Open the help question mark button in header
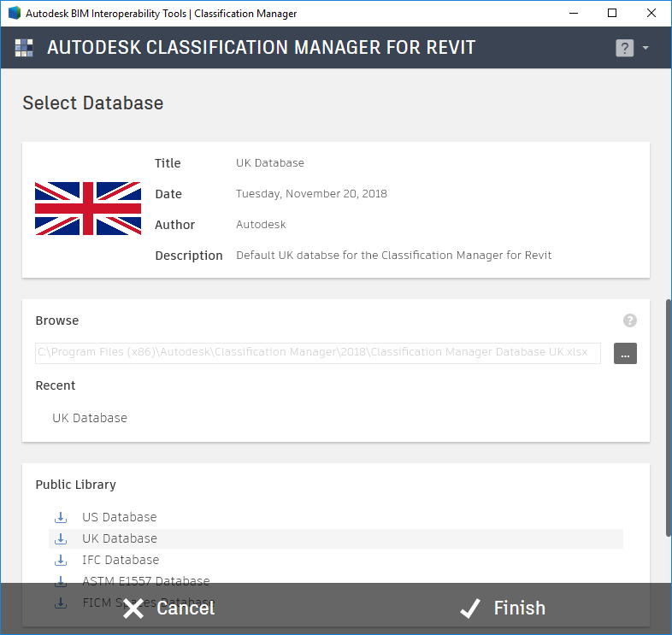The width and height of the screenshot is (672, 635). [x=624, y=48]
